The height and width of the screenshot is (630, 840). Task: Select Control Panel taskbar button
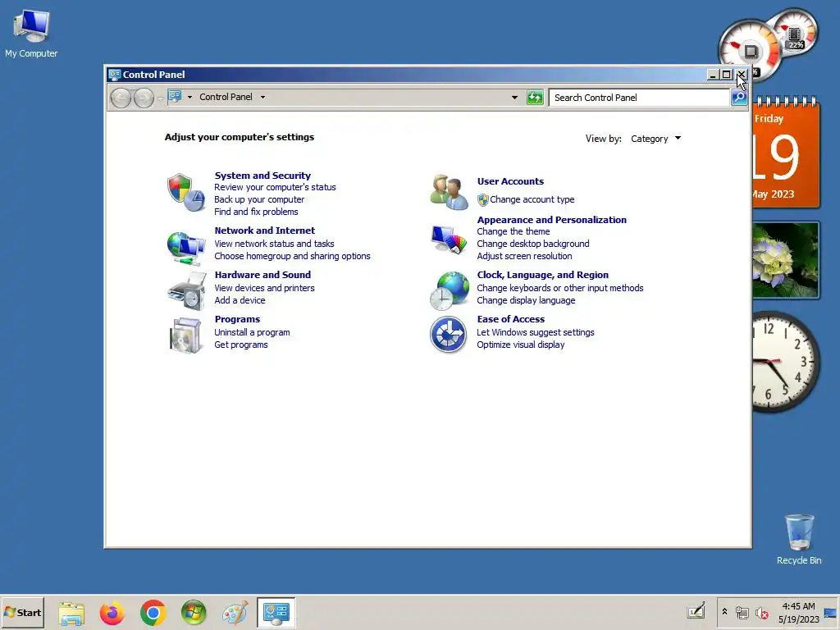coord(276,612)
